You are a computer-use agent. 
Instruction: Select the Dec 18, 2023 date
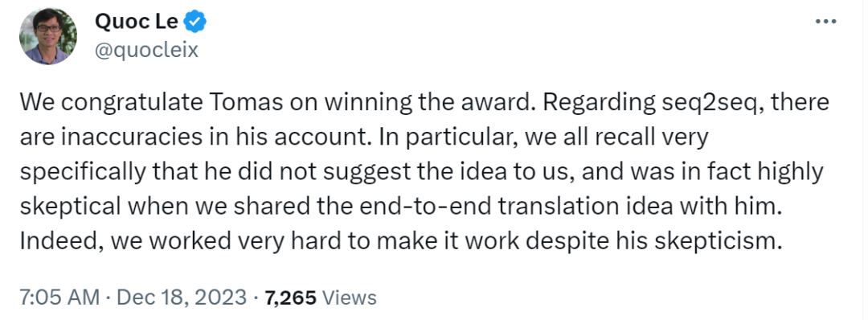click(x=182, y=297)
